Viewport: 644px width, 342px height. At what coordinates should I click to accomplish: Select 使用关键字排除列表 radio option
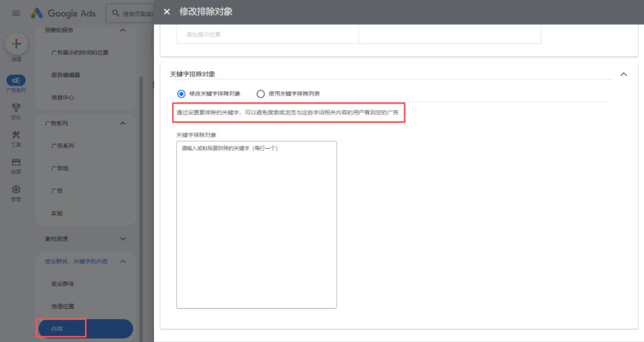[261, 94]
